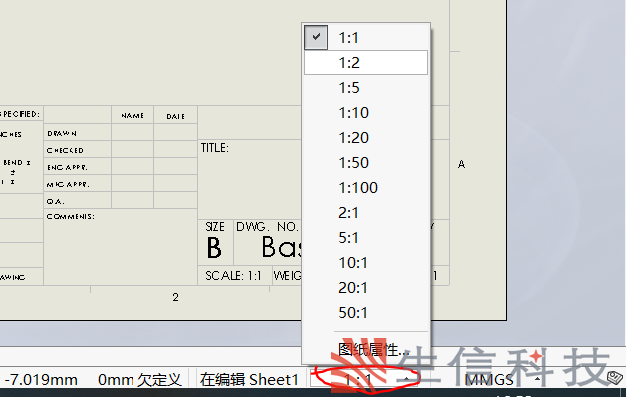This screenshot has height=397, width=626.
Task: Click the SCALE: 1:1 title block cell
Action: [x=234, y=276]
